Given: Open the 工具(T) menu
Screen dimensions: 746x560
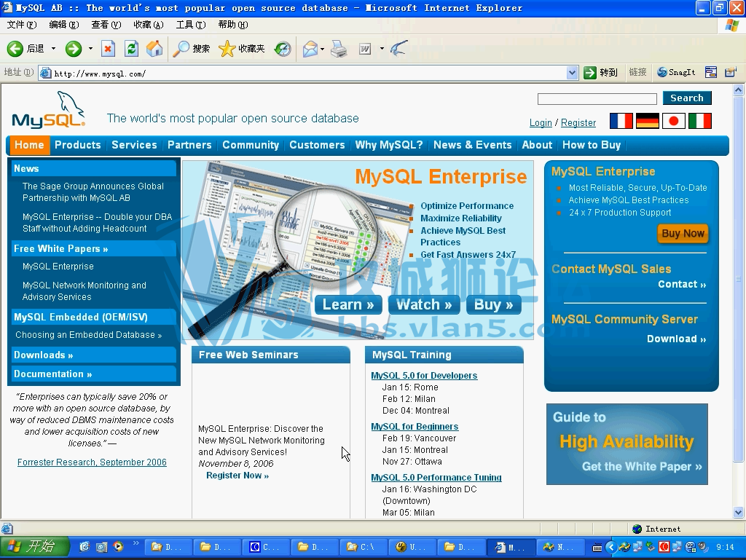Looking at the screenshot, I should (x=191, y=25).
